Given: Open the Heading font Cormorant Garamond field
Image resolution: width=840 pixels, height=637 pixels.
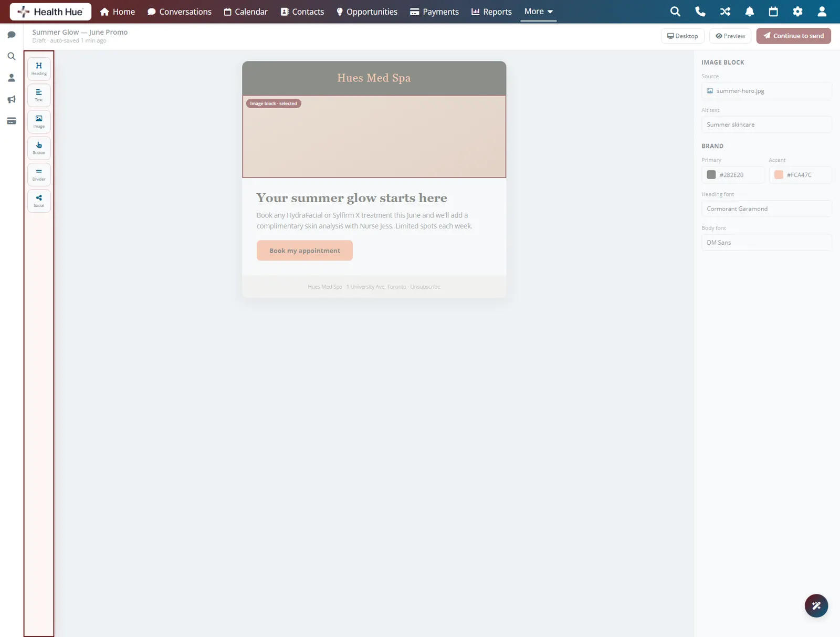Looking at the screenshot, I should pos(766,208).
